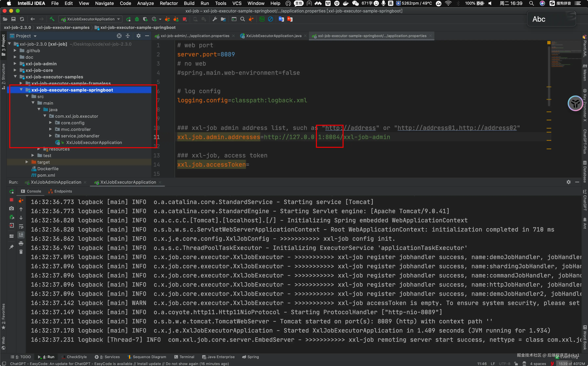
Task: Click Collapse All in Project panel
Action: coord(128,36)
